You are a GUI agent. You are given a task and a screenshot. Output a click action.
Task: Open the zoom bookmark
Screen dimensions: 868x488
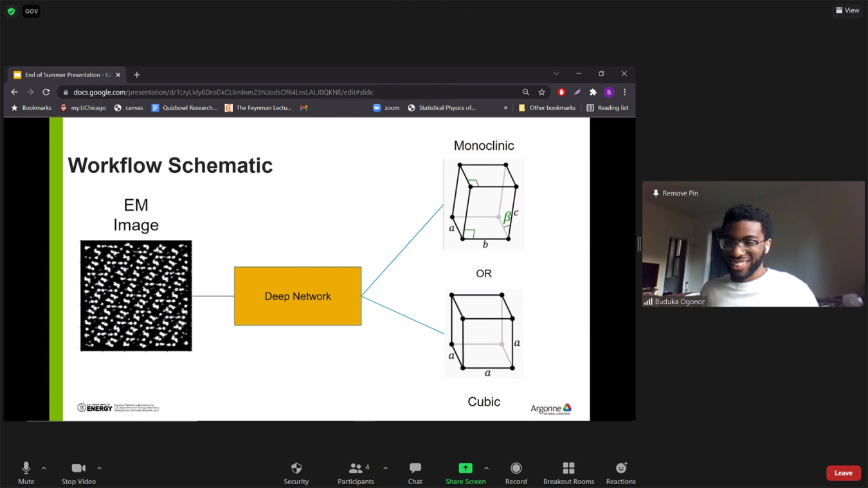coord(386,108)
